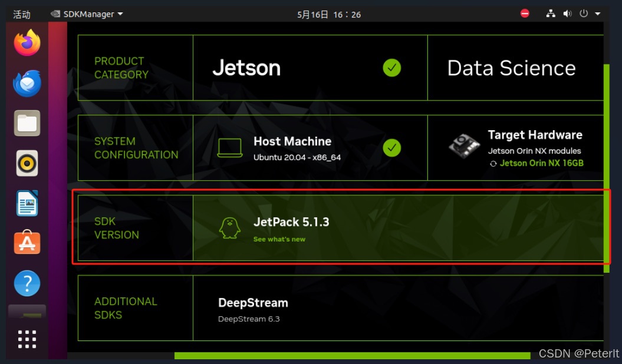The height and width of the screenshot is (364, 622).
Task: Select the JetPack 5.1.3 SDK version
Action: (x=399, y=228)
